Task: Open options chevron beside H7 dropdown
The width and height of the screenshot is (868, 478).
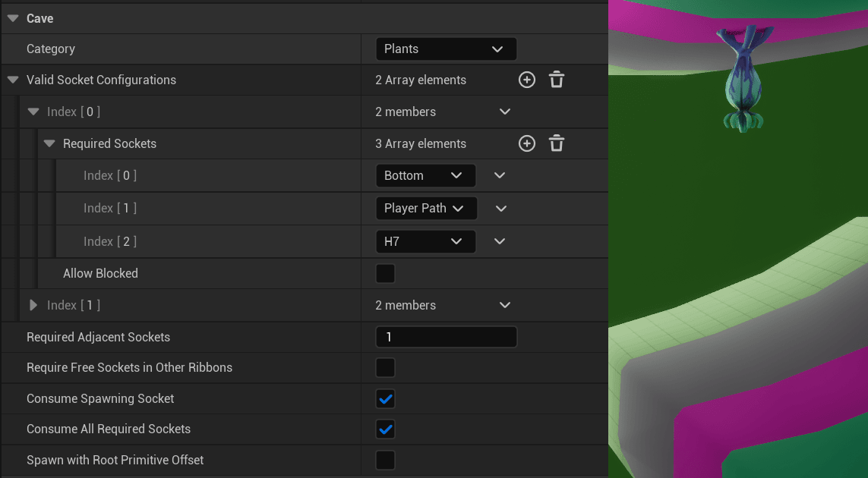Action: point(500,241)
